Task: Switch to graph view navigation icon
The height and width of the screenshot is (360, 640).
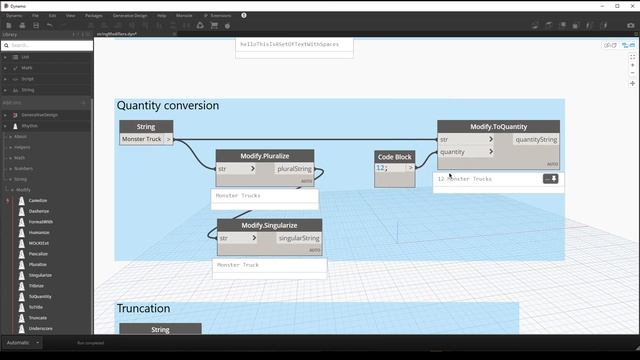Action: coord(628,45)
